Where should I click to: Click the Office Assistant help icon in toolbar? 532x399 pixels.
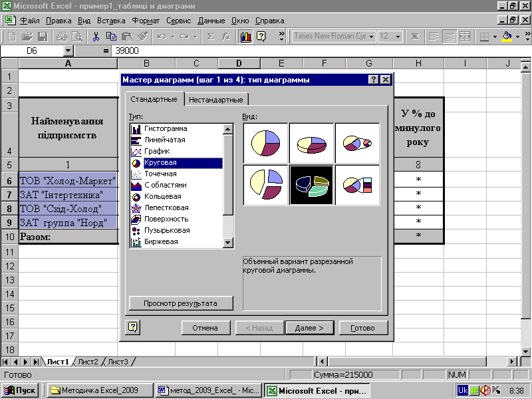(x=261, y=37)
